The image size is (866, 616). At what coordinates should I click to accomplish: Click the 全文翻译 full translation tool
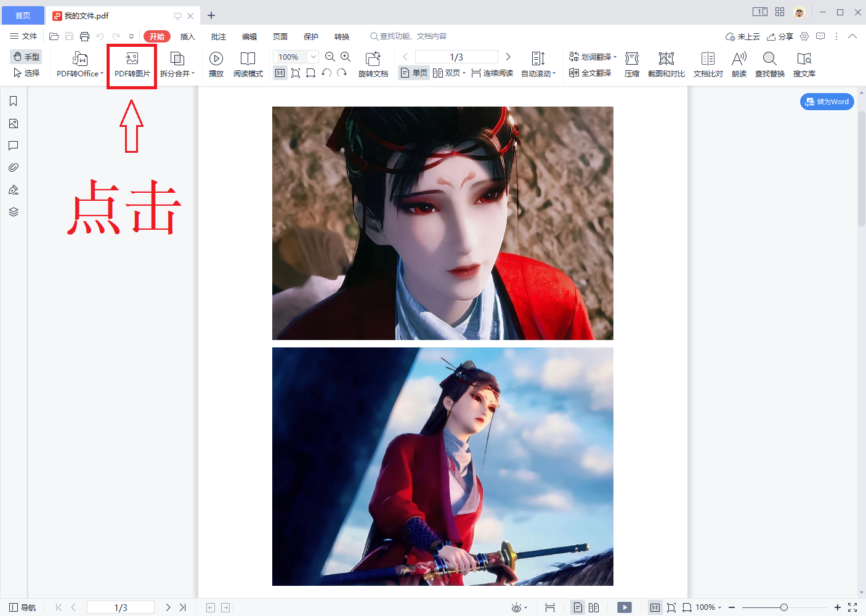[590, 73]
